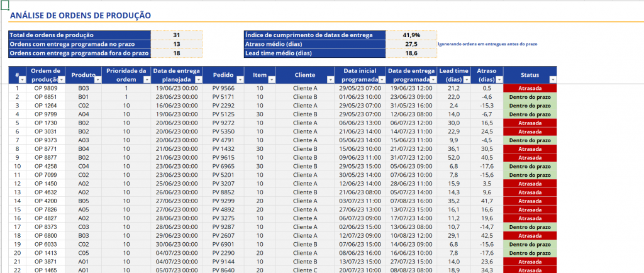This screenshot has width=644, height=273.
Task: Open Data inicial programada filter arrow
Action: tap(381, 80)
